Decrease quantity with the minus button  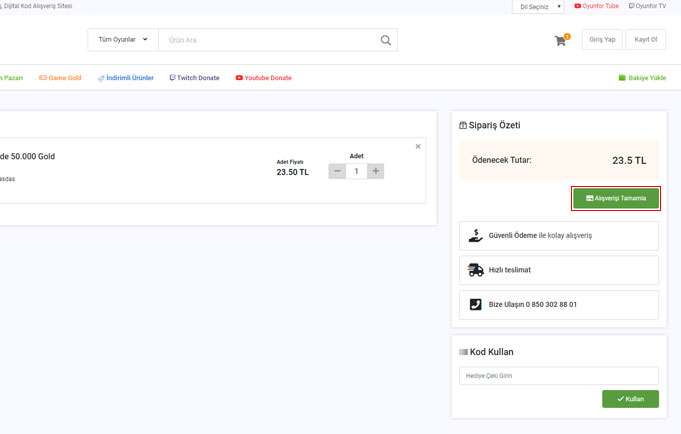click(337, 171)
